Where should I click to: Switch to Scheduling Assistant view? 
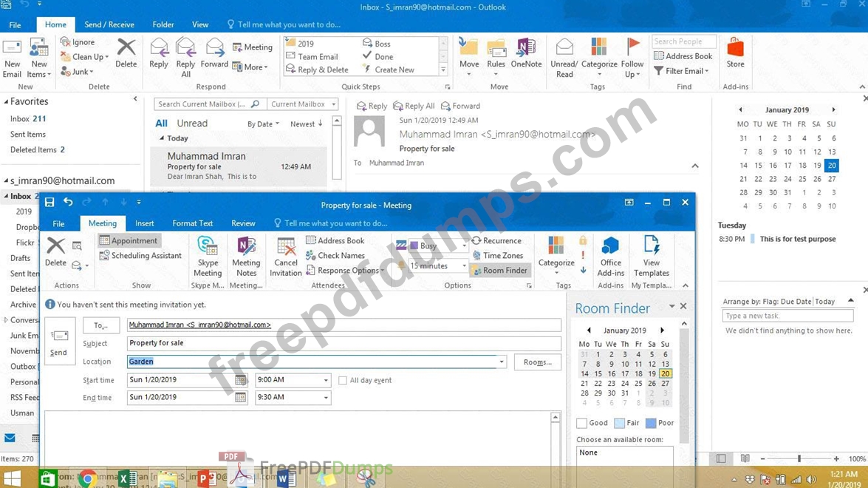[140, 255]
